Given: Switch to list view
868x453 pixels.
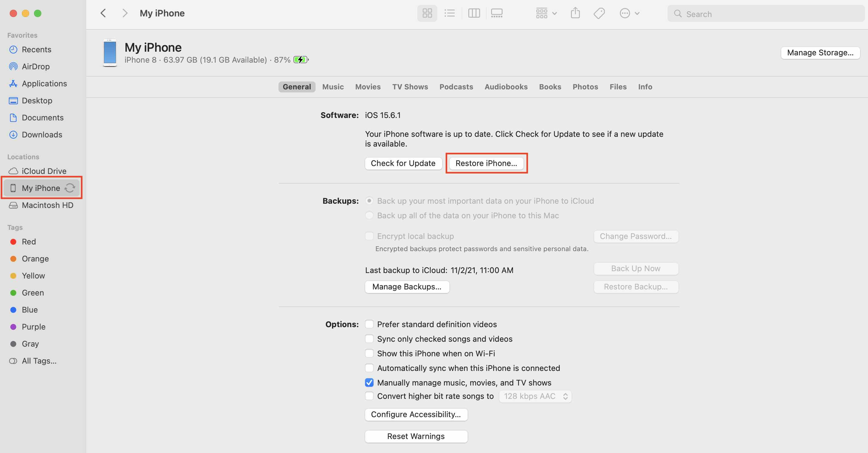Looking at the screenshot, I should point(449,13).
